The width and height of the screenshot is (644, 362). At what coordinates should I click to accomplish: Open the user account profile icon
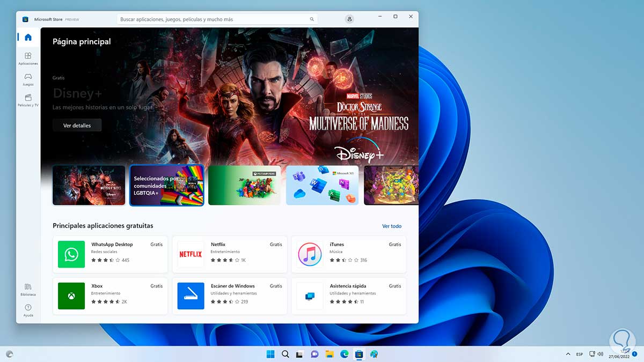click(x=350, y=19)
